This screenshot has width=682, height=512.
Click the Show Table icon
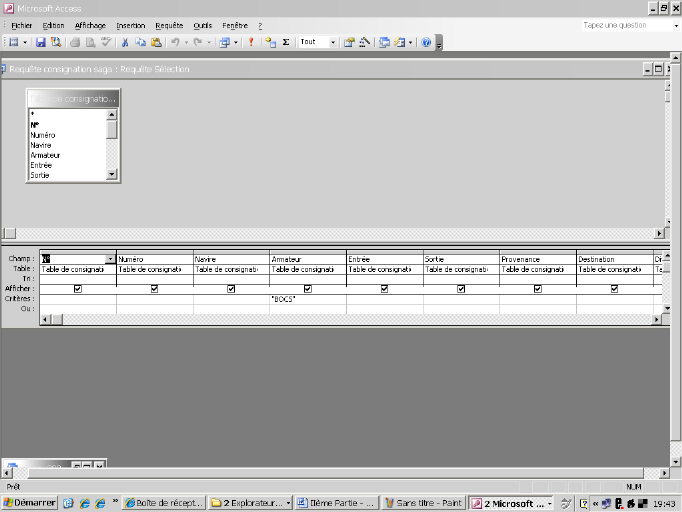[270, 43]
